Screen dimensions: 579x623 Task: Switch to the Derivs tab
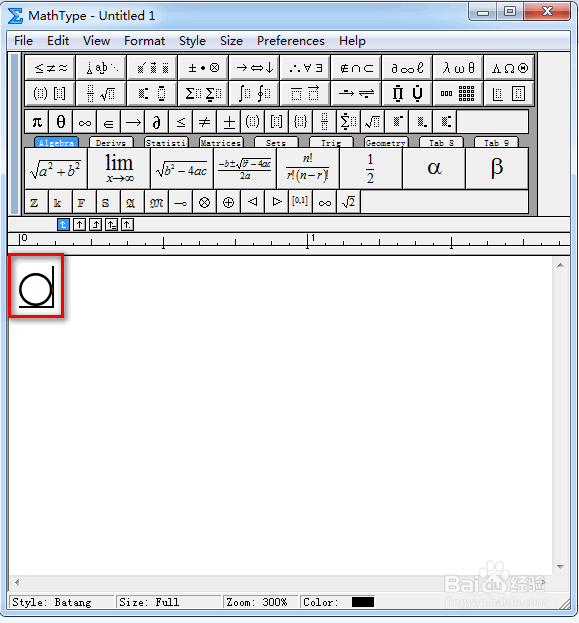(x=111, y=143)
